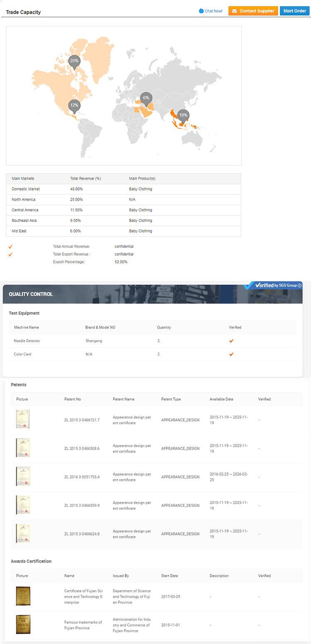Click the Color Card verified checkmark

[231, 354]
